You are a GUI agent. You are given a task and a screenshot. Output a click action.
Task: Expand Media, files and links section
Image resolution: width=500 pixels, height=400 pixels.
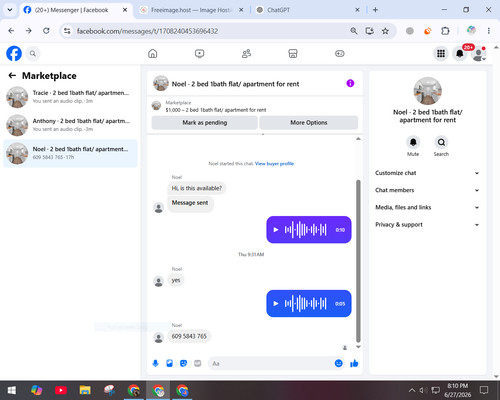(427, 207)
